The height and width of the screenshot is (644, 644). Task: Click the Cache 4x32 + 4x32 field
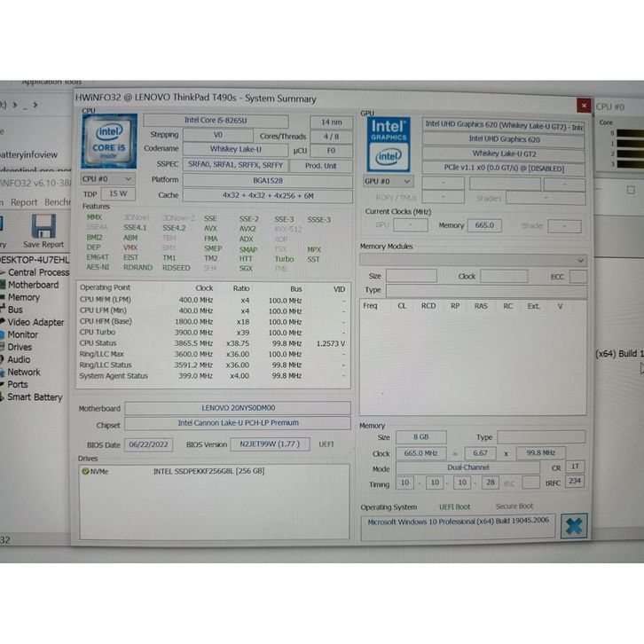(x=267, y=196)
